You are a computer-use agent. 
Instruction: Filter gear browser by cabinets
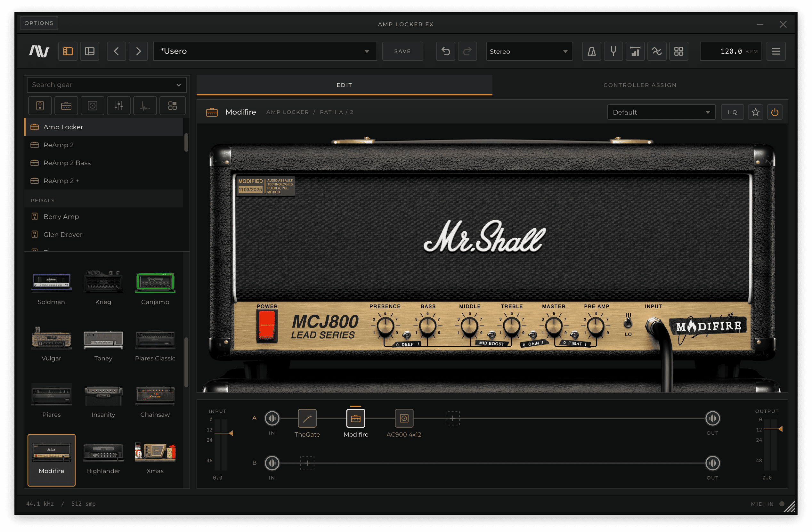click(x=93, y=106)
